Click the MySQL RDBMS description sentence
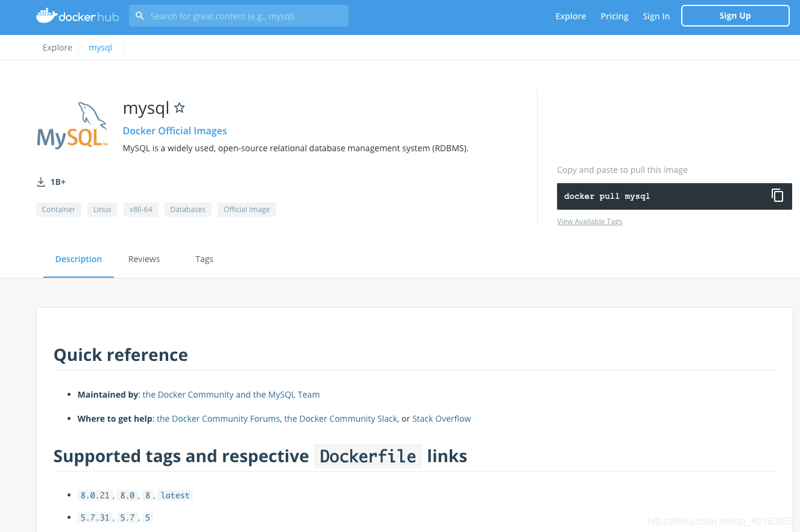The image size is (800, 532). click(295, 148)
